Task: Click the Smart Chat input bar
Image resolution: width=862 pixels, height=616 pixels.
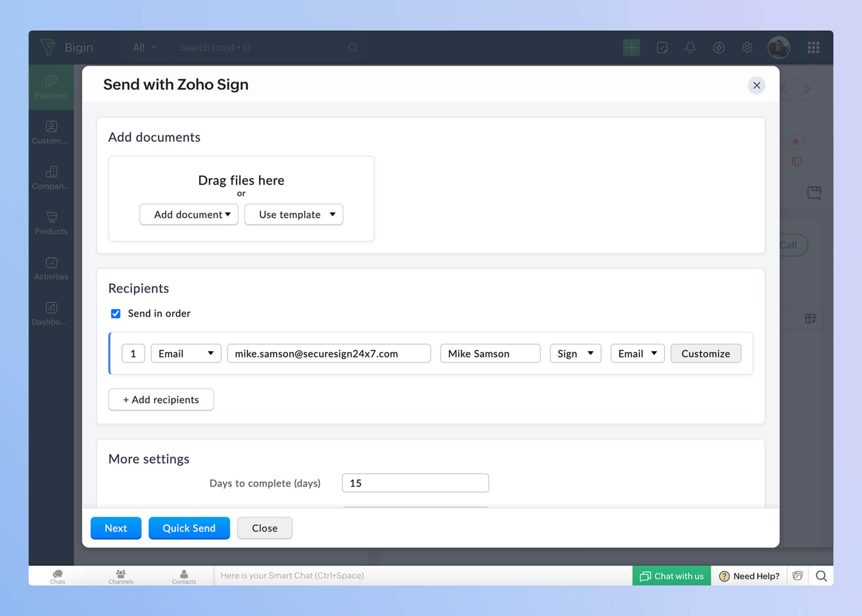Action: (x=423, y=575)
